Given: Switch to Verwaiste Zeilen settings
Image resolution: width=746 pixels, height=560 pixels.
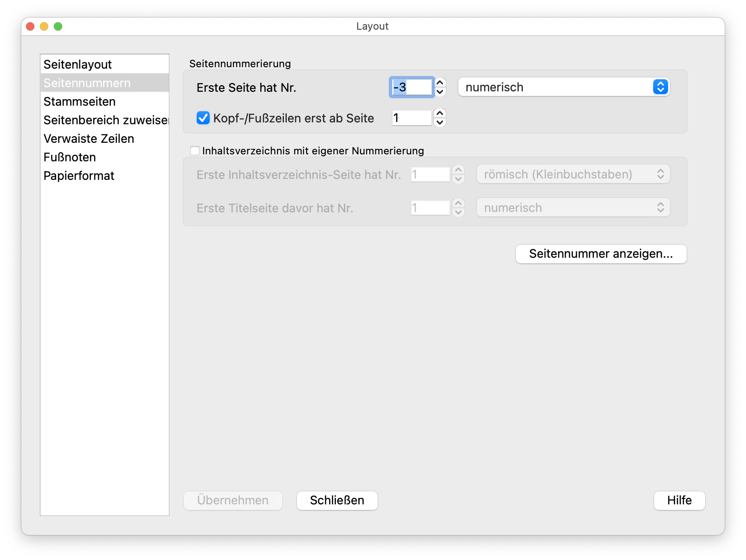Looking at the screenshot, I should (89, 139).
